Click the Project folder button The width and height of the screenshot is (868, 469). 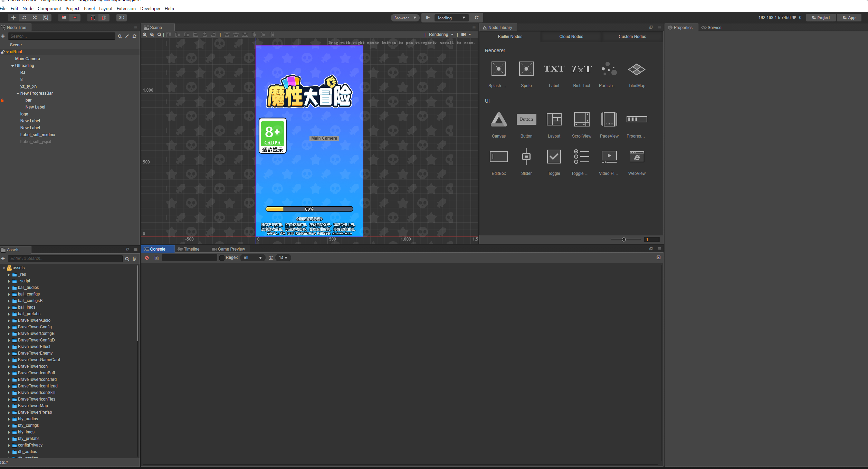(821, 18)
